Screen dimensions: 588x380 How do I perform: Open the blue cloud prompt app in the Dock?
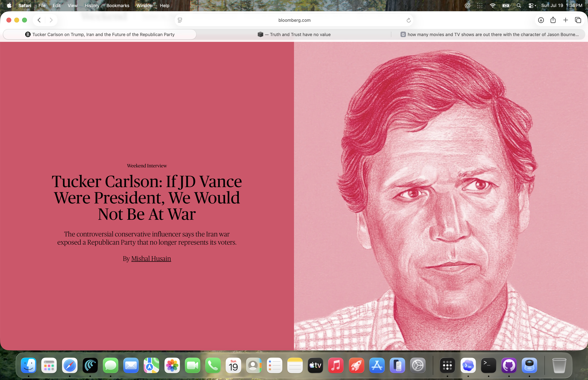pos(468,365)
